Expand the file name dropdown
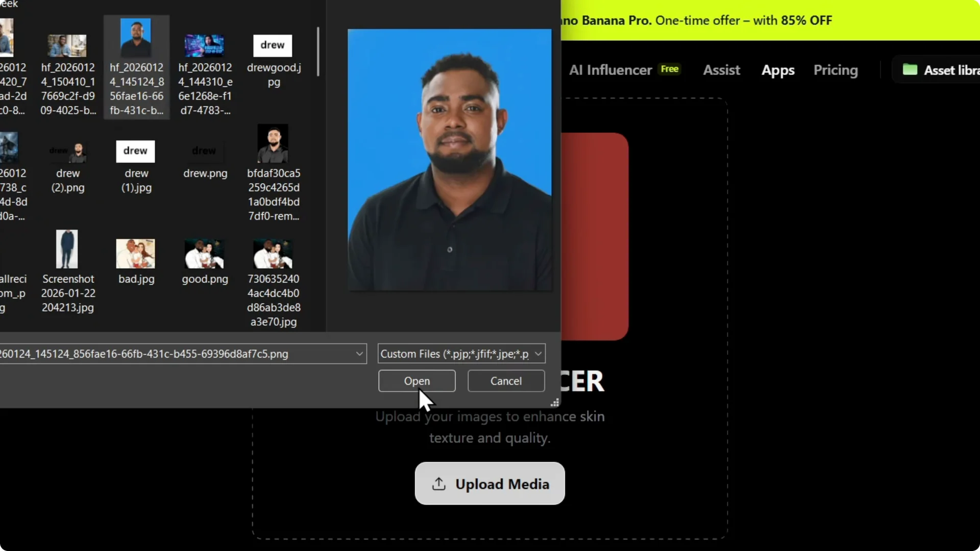This screenshot has width=980, height=551. coord(360,354)
